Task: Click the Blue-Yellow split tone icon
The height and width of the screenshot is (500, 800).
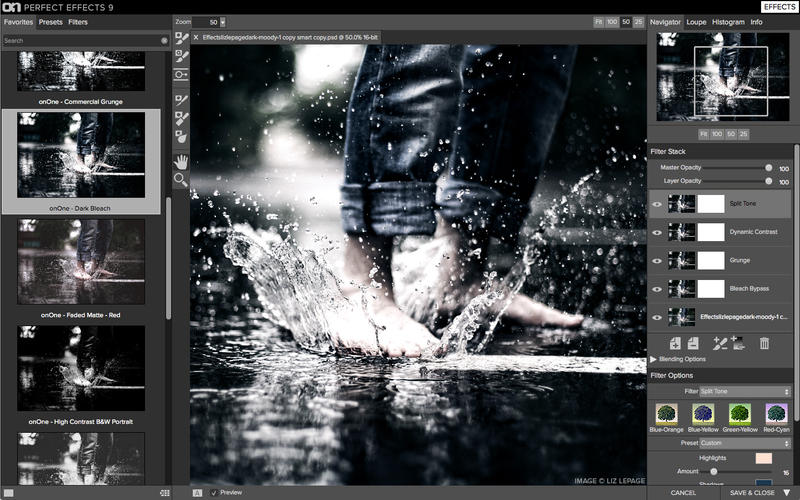Action: coord(703,413)
